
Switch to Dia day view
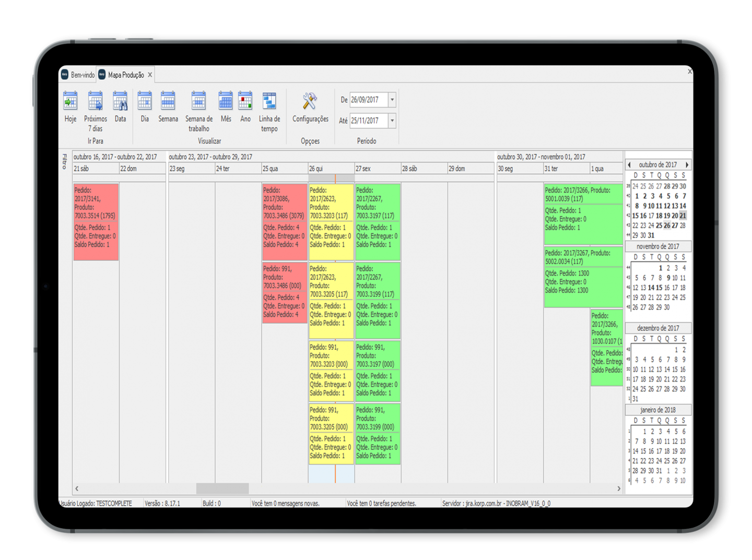pyautogui.click(x=145, y=107)
